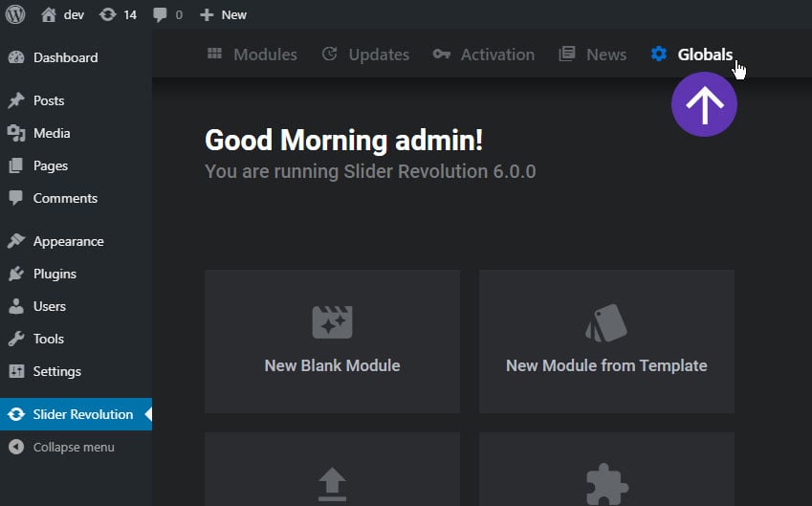
Task: Click the blue Globals gear icon
Action: pyautogui.click(x=659, y=54)
